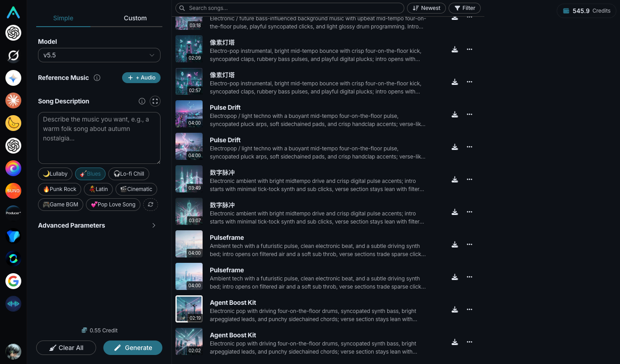Switch to the Simple tab
This screenshot has width=620, height=364.
63,18
